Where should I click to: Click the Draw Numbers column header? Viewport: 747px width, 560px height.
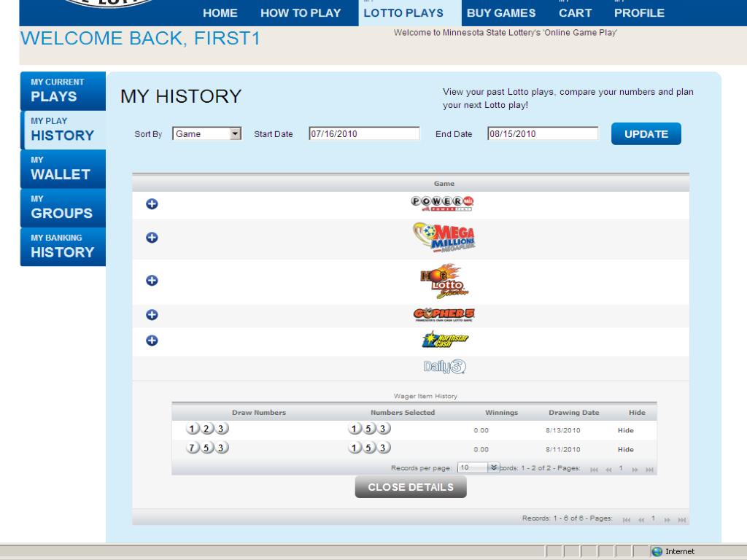click(x=259, y=413)
